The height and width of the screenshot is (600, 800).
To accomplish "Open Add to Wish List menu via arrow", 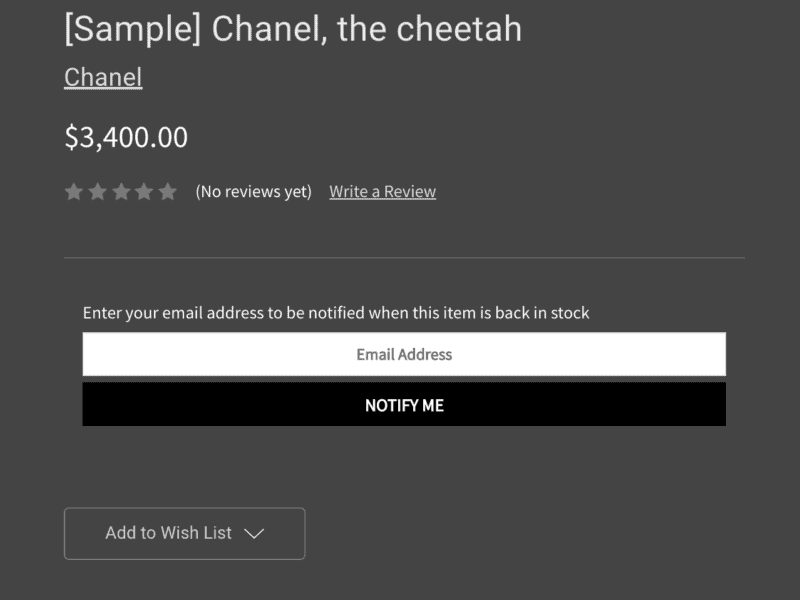I will (258, 533).
